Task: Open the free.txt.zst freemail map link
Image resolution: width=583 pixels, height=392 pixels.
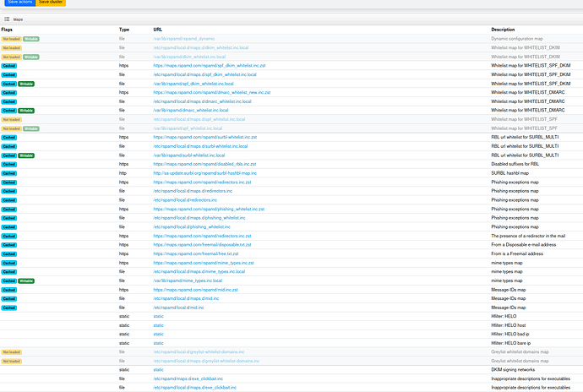Action: [195, 253]
